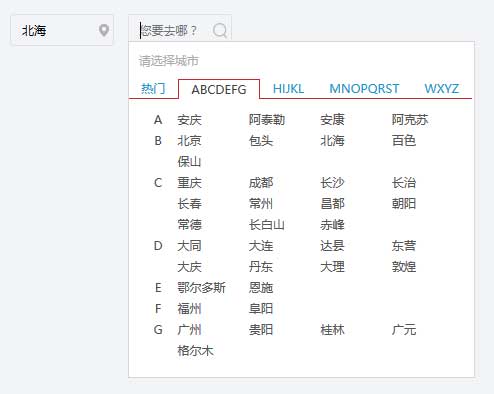494x394 pixels.
Task: Select the city 恩施
Action: (x=261, y=288)
